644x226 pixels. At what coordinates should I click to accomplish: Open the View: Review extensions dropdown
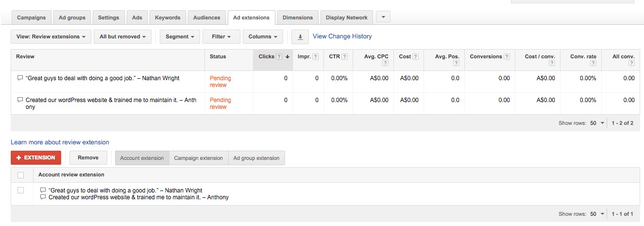point(51,37)
